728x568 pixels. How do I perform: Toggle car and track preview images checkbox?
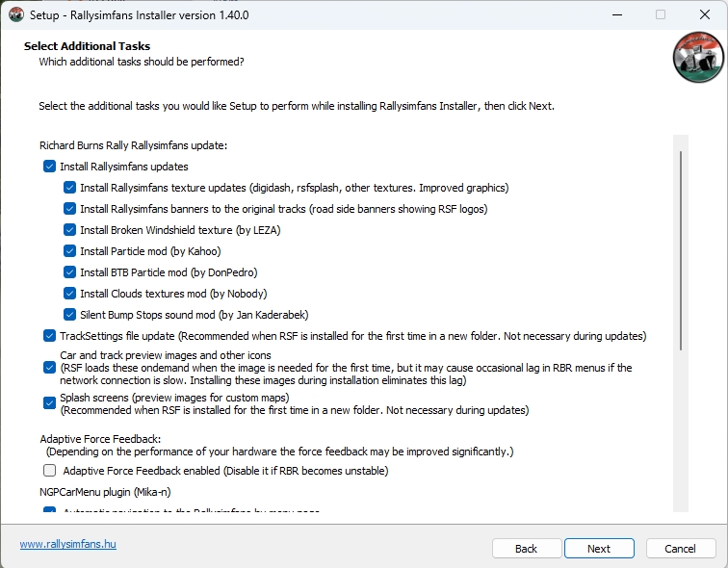coord(50,368)
